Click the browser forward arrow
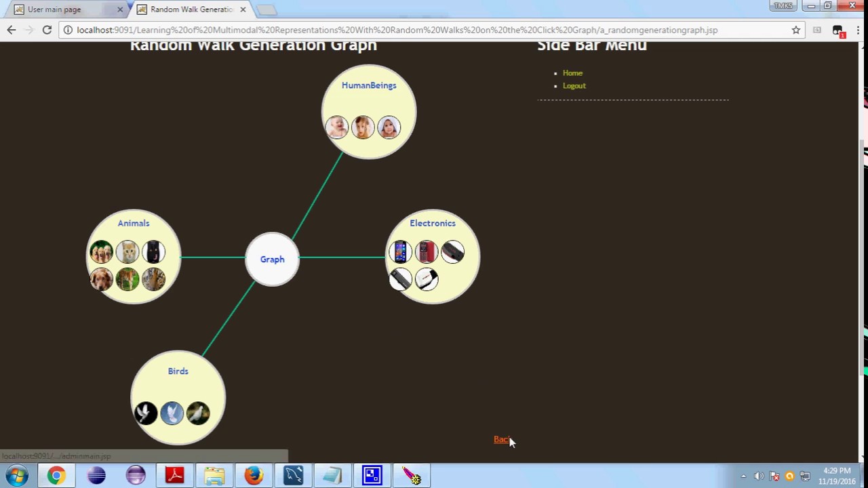 (x=29, y=30)
